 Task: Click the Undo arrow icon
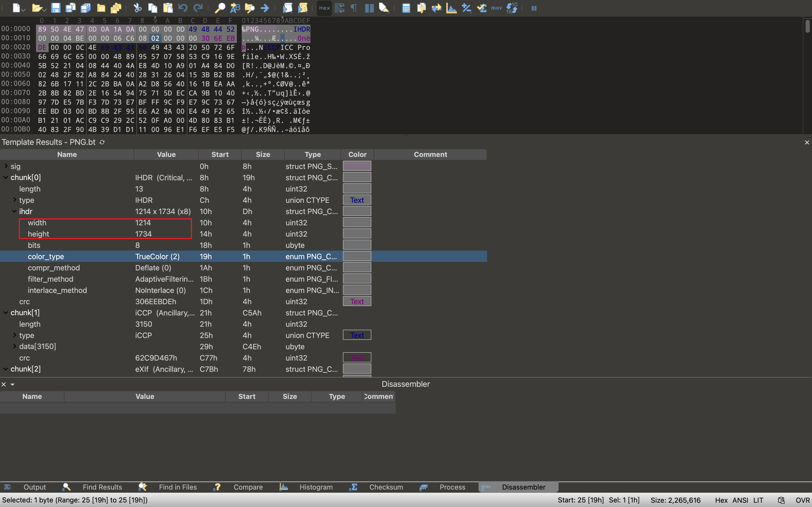coord(183,8)
